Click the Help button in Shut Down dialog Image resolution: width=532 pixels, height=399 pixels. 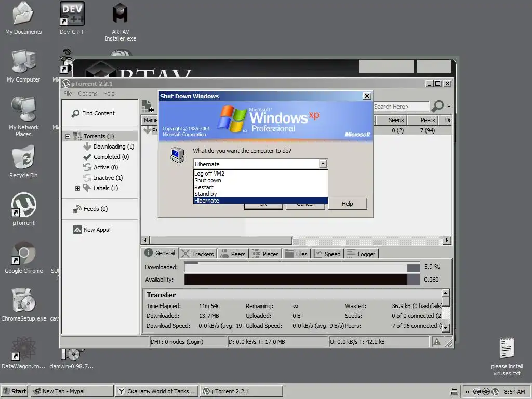348,204
